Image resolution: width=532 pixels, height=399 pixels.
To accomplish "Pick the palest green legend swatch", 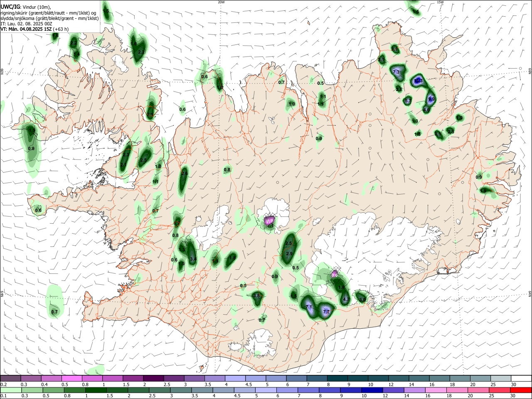I will tap(10, 390).
